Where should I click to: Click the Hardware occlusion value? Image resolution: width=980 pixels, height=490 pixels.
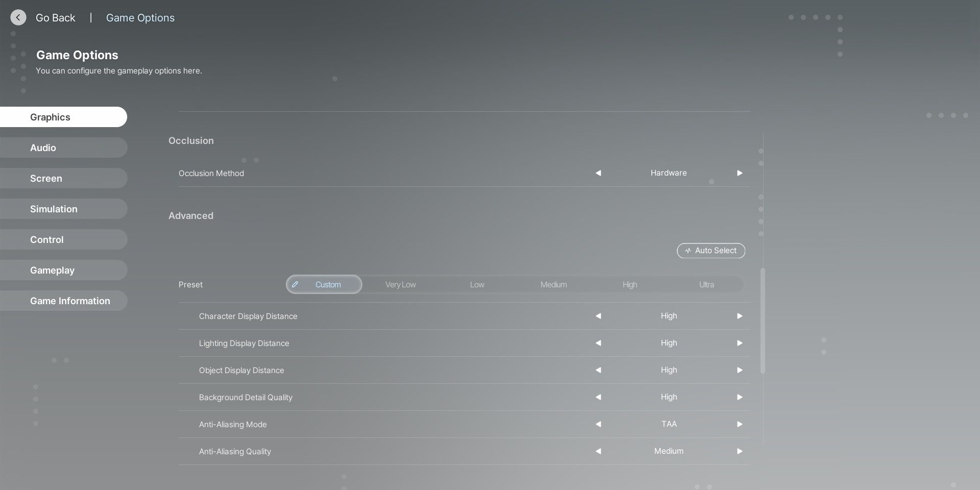pos(669,173)
